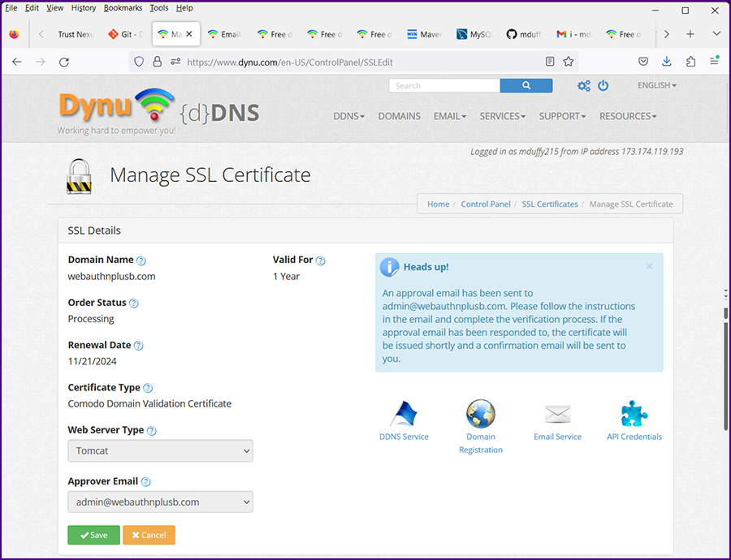Click the orange Cancel button
Image resolution: width=731 pixels, height=560 pixels.
149,536
